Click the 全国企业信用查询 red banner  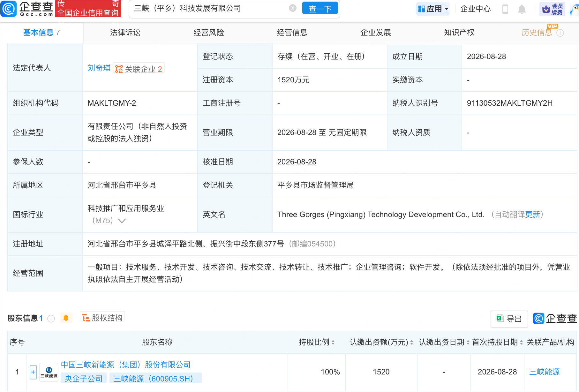pyautogui.click(x=88, y=9)
